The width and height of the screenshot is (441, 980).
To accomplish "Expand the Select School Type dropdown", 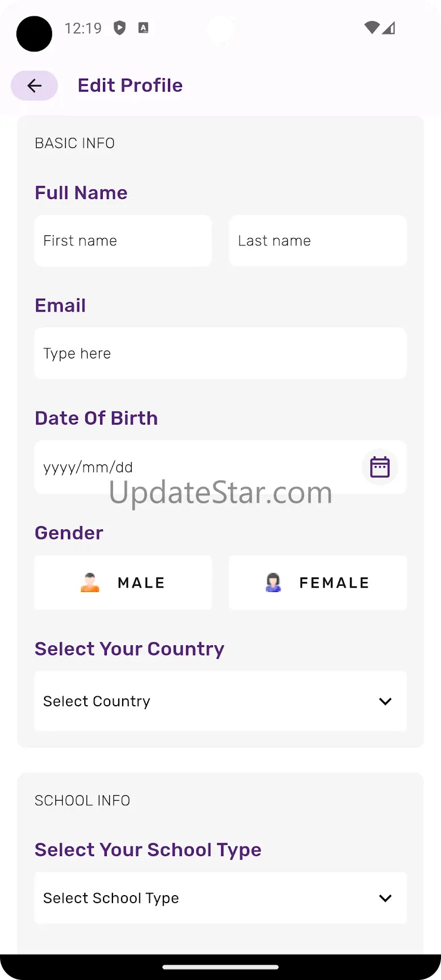I will click(220, 898).
